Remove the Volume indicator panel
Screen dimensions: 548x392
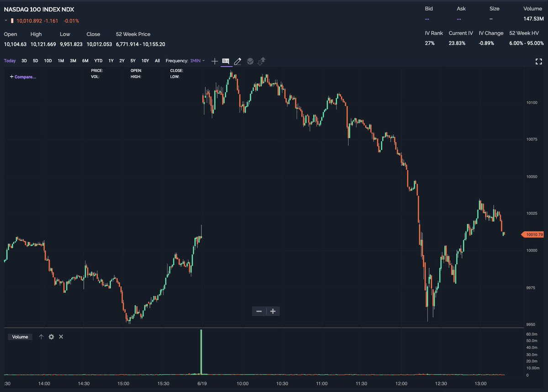[x=61, y=337]
